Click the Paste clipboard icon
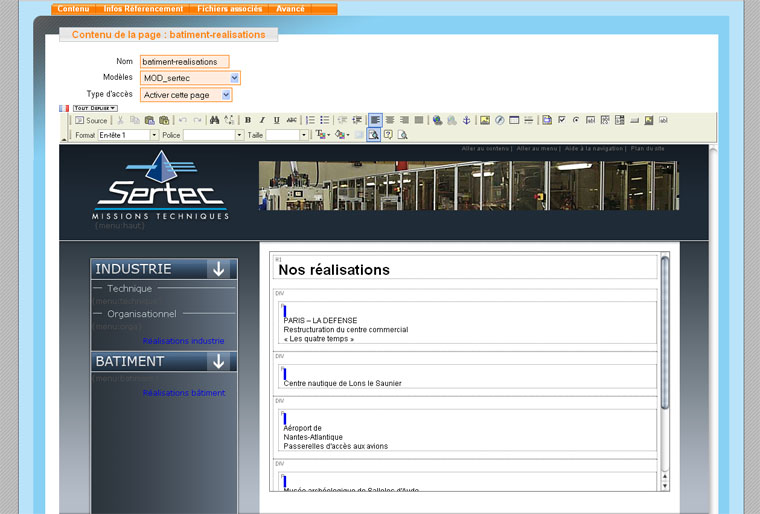 click(149, 120)
